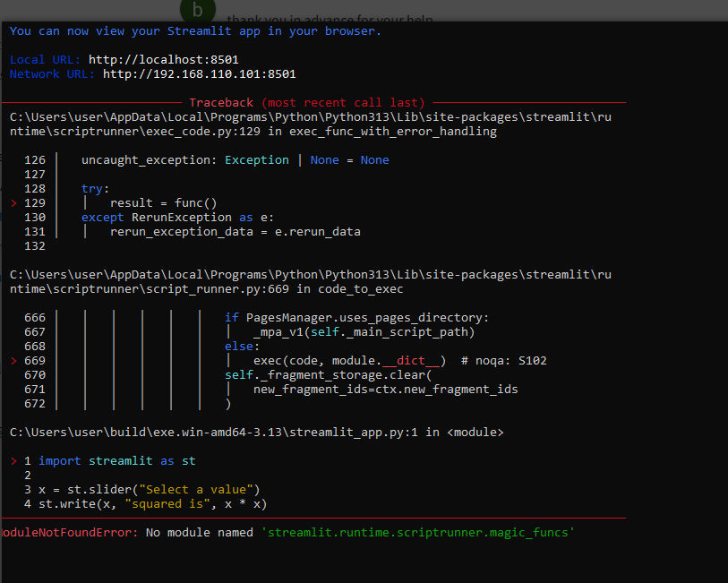Click the 'import streamlit as st' line
This screenshot has height=583, width=728.
[117, 461]
